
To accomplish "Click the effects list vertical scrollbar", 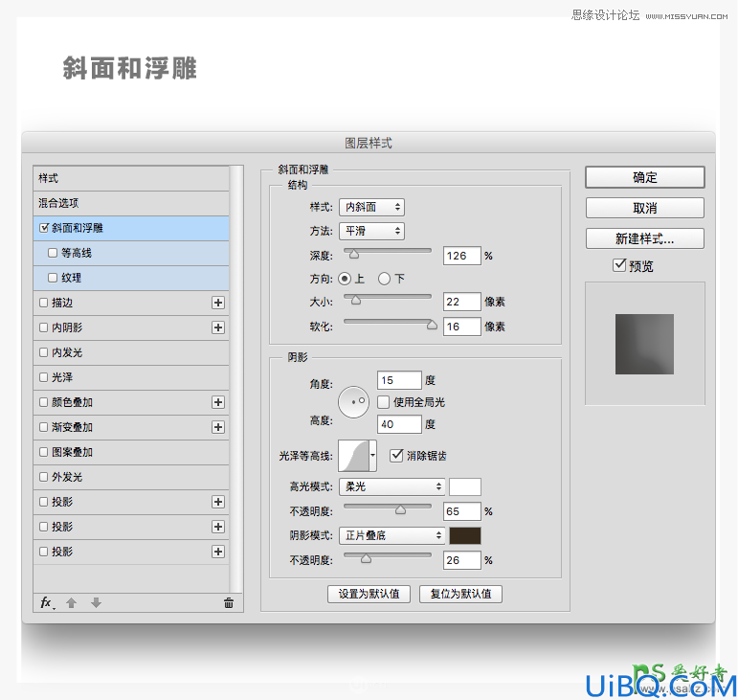I will 236,379.
